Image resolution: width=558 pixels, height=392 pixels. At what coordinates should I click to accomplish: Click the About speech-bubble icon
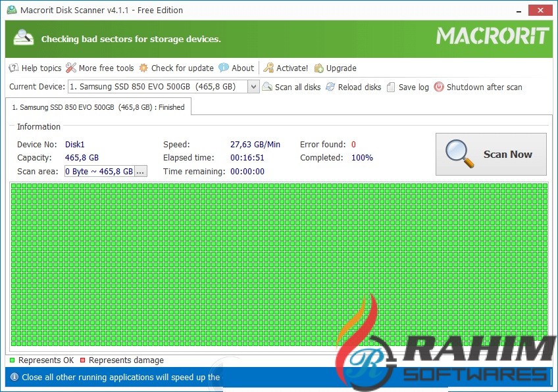[x=224, y=67]
